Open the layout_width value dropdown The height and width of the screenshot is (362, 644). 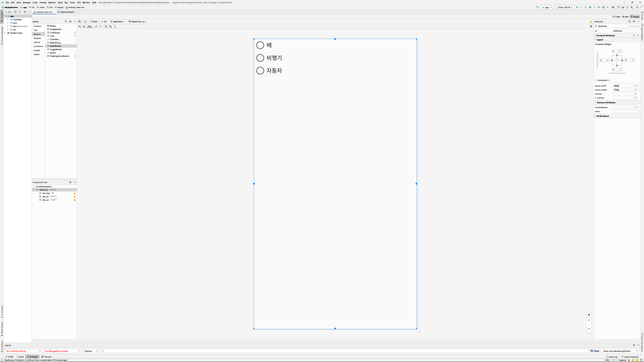(x=635, y=86)
